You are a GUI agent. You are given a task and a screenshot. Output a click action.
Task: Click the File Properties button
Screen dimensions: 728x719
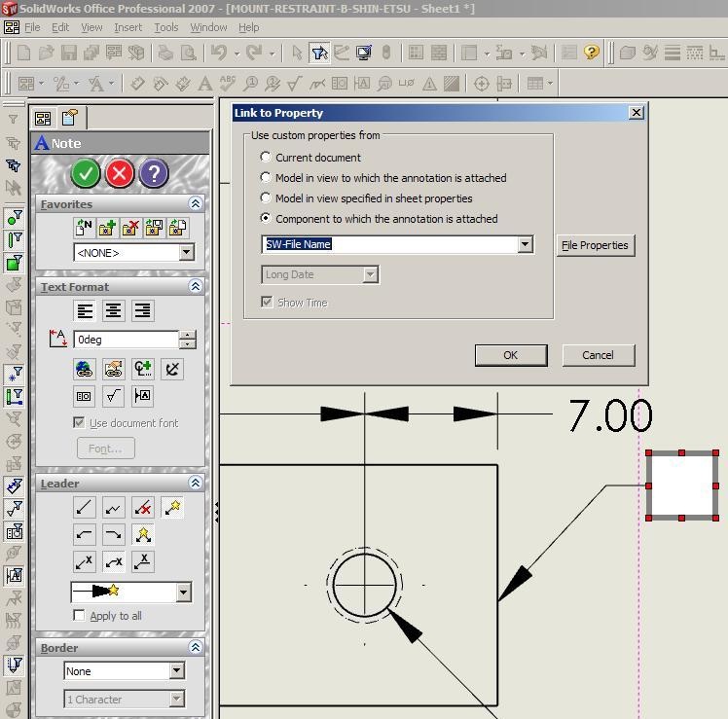click(x=595, y=245)
